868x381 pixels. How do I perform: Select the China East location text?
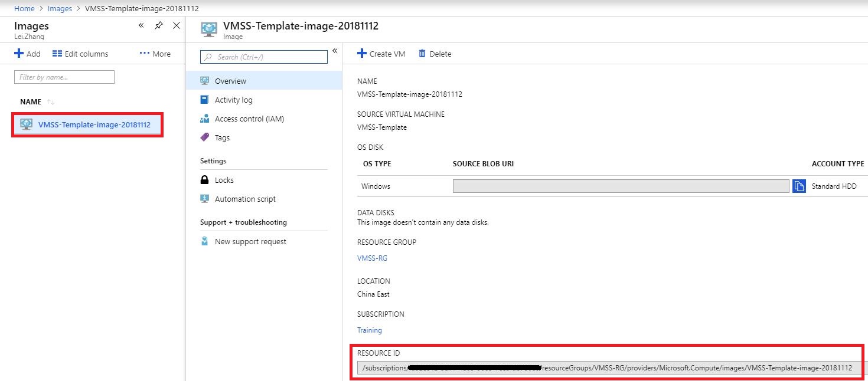(x=373, y=294)
